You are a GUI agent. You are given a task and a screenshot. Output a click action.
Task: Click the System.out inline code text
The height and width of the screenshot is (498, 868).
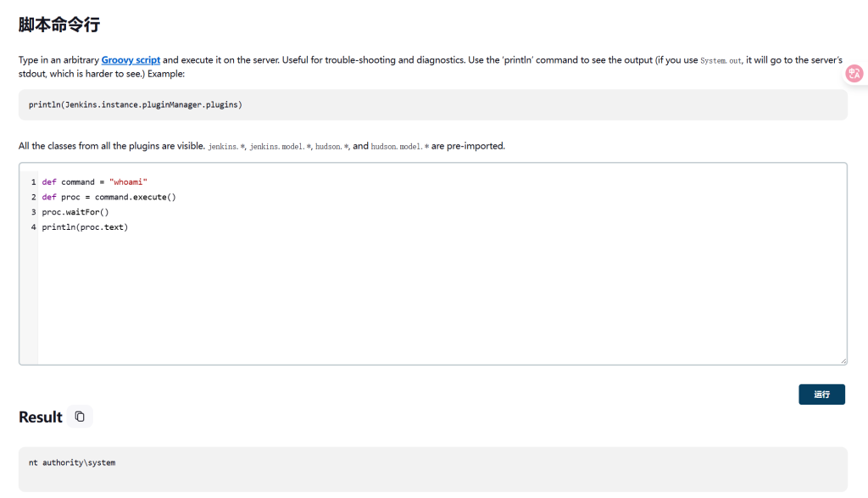click(721, 61)
